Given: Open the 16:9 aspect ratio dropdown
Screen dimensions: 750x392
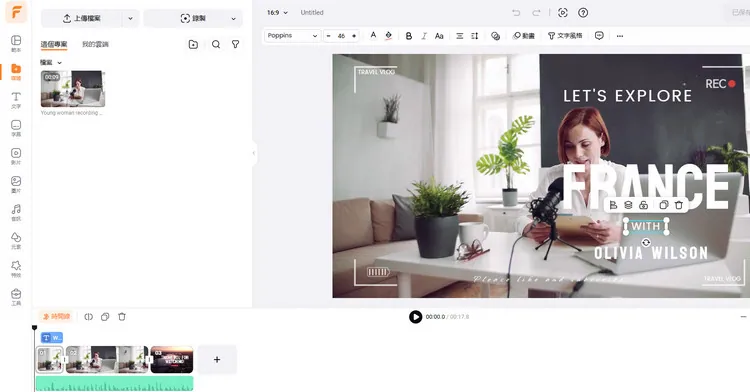Looking at the screenshot, I should pos(277,12).
